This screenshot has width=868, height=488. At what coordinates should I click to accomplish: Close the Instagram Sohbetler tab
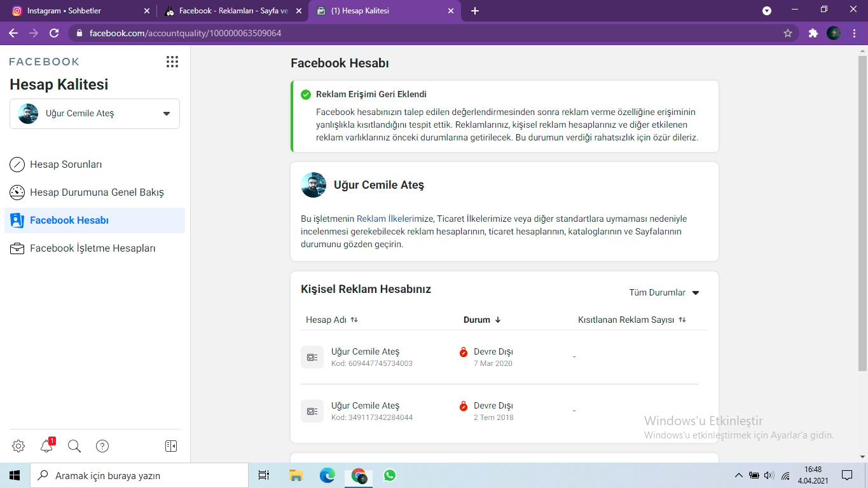pos(147,11)
